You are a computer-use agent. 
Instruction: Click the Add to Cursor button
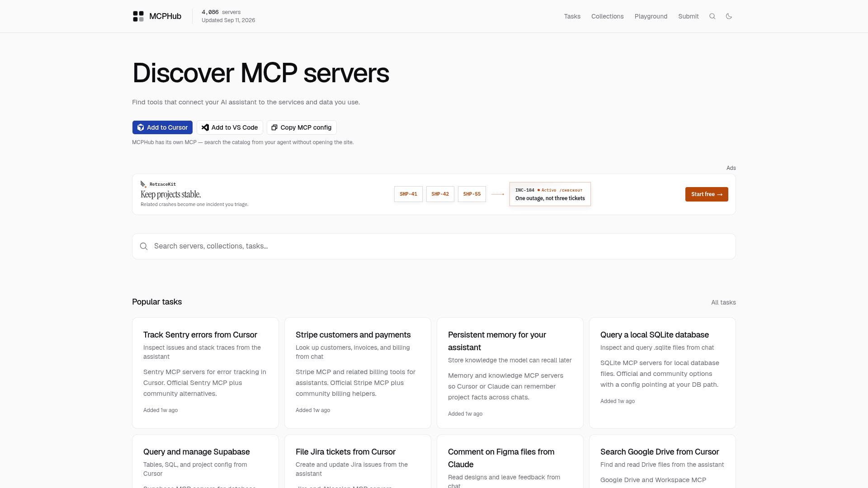pos(162,127)
